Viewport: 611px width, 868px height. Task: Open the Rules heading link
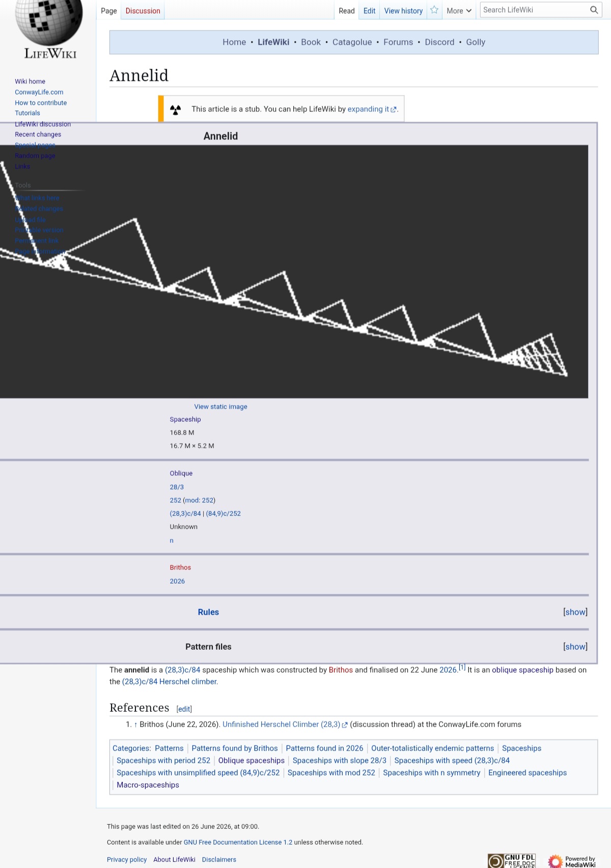[x=208, y=612]
